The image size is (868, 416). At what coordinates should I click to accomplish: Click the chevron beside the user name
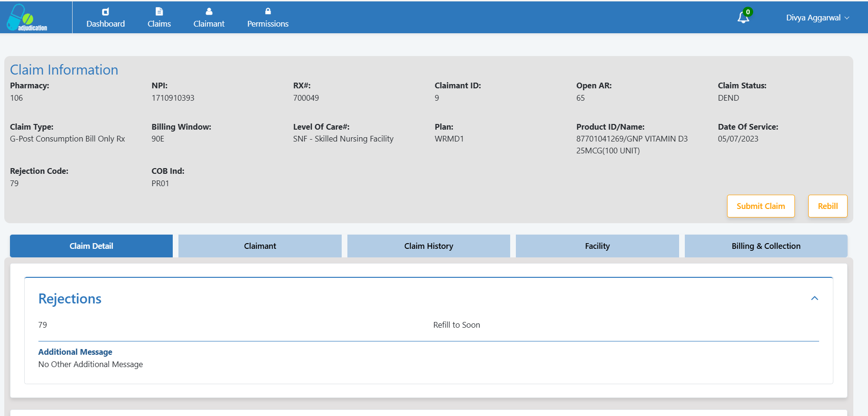click(x=847, y=18)
